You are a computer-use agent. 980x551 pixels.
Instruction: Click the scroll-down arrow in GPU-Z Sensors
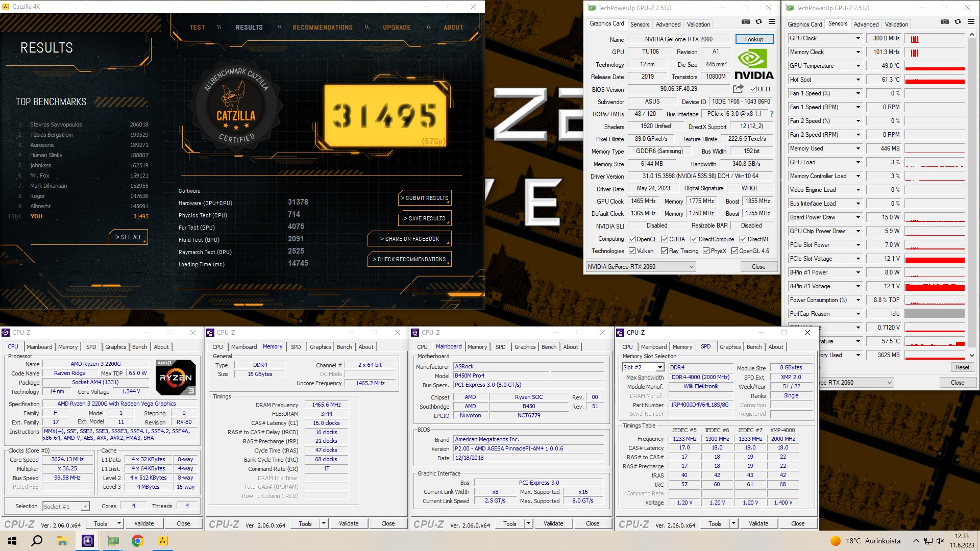(972, 355)
